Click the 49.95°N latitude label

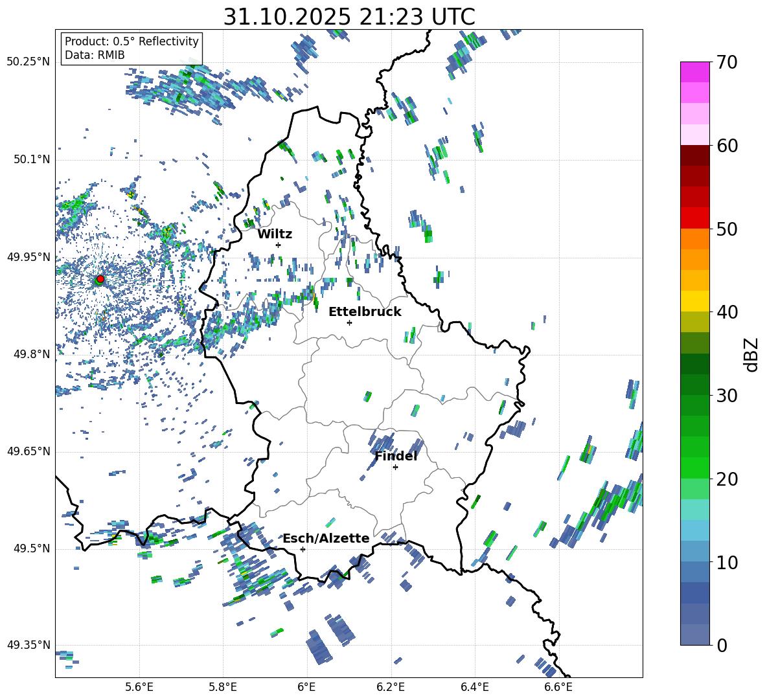(x=29, y=257)
